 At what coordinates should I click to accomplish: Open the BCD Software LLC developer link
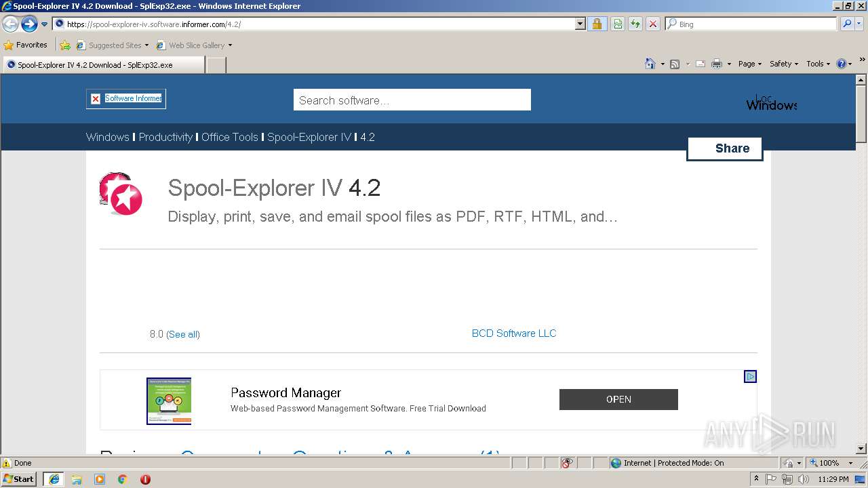pos(514,333)
